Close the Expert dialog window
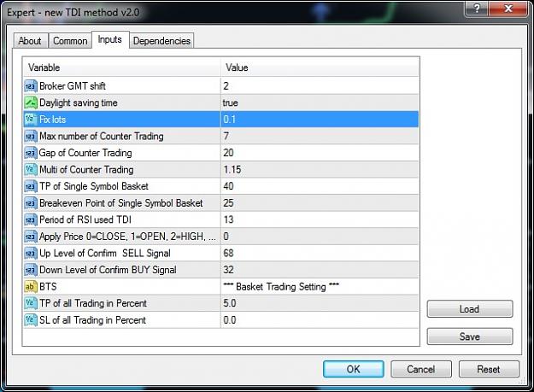534x392 pixels. click(508, 9)
